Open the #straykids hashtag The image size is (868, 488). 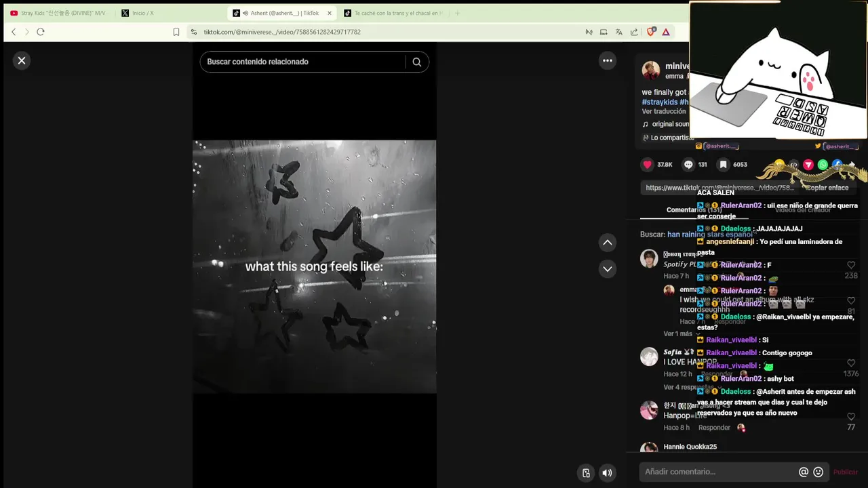660,102
